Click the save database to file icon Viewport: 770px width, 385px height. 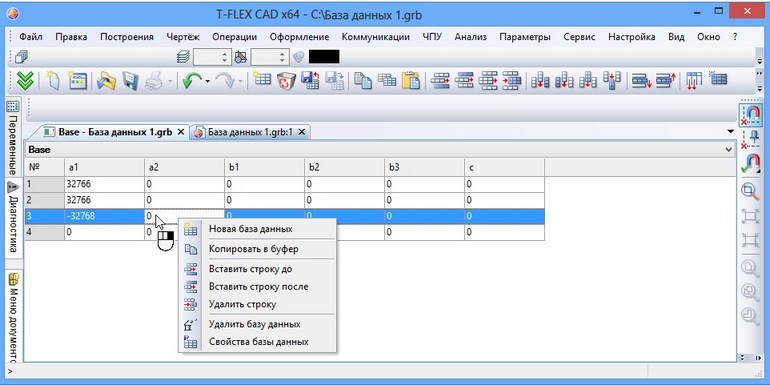click(310, 81)
